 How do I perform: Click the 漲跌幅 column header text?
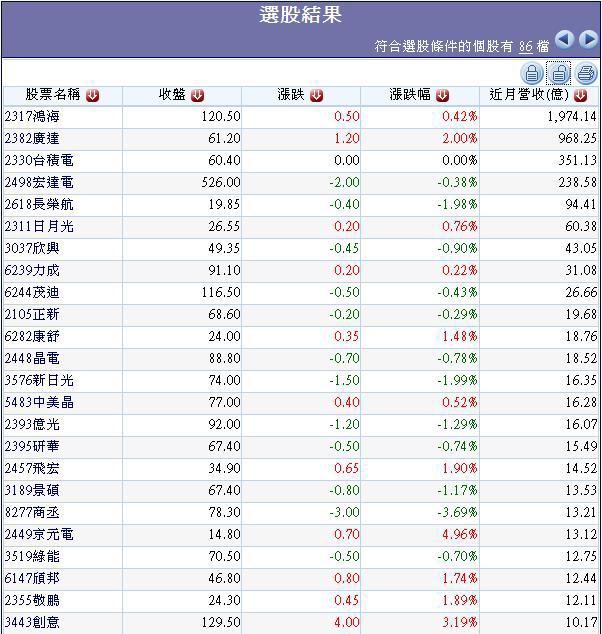(x=410, y=95)
